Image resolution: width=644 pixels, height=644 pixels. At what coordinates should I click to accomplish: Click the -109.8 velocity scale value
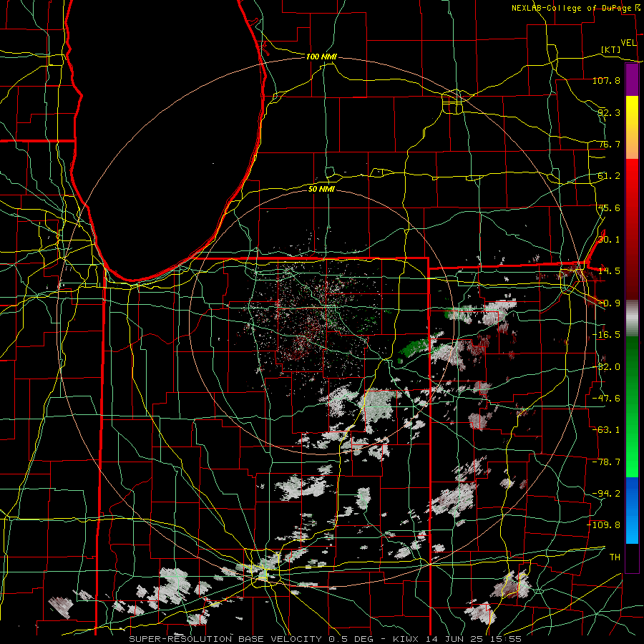(604, 525)
